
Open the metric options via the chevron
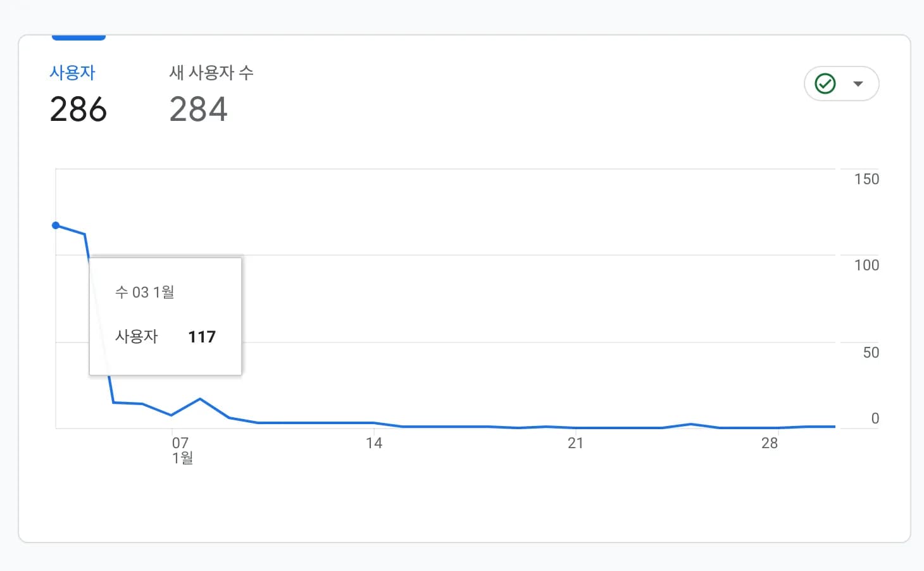(858, 83)
